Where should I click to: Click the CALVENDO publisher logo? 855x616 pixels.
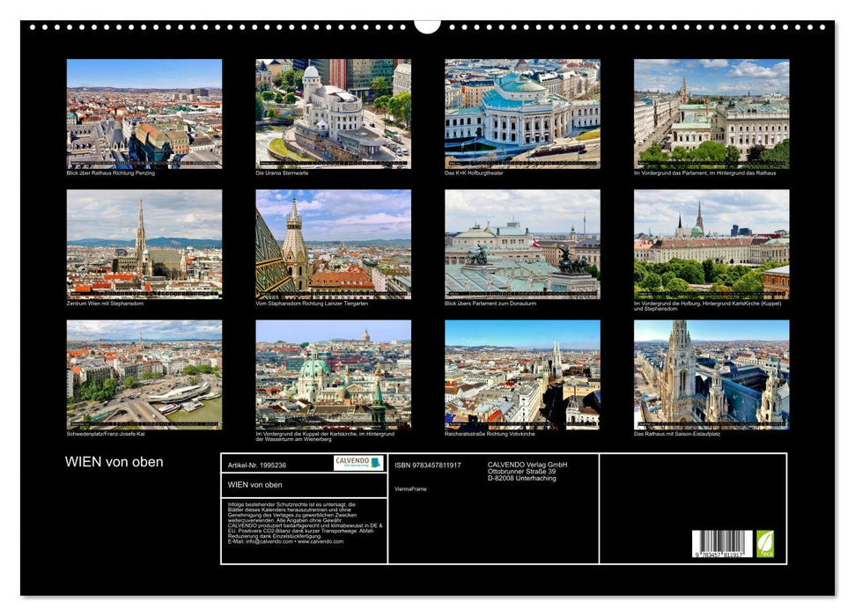[x=357, y=462]
